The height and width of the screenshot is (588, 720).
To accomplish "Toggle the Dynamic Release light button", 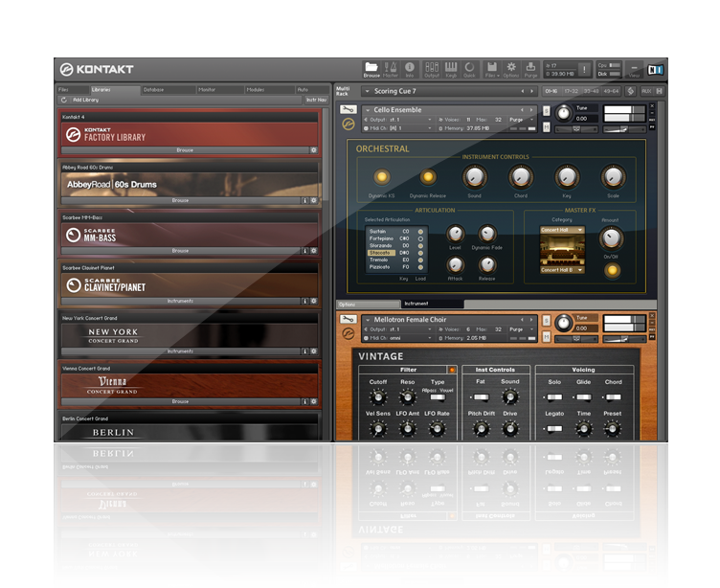I will pos(428,176).
